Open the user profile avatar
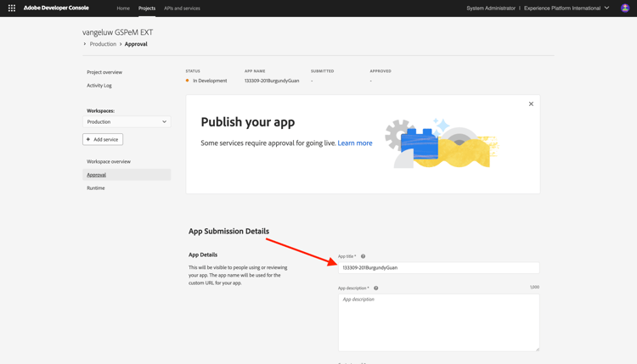The height and width of the screenshot is (364, 637). (625, 8)
